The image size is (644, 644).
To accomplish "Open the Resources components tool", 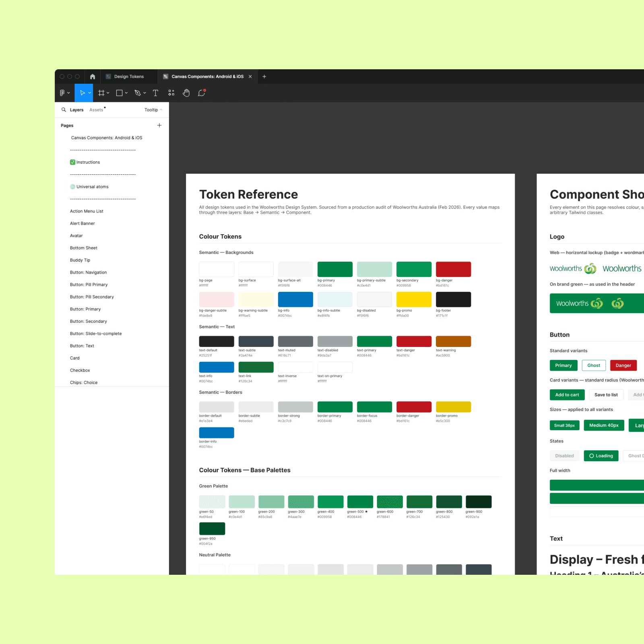I will tap(171, 93).
